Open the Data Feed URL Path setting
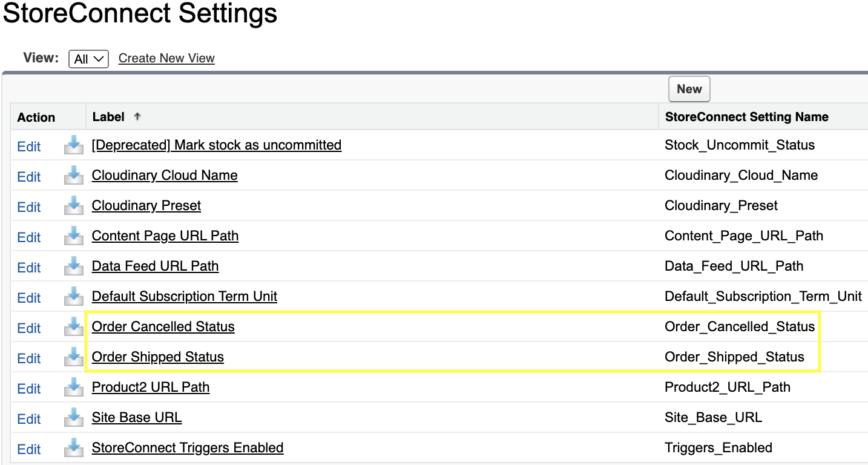This screenshot has height=465, width=868. [x=155, y=266]
